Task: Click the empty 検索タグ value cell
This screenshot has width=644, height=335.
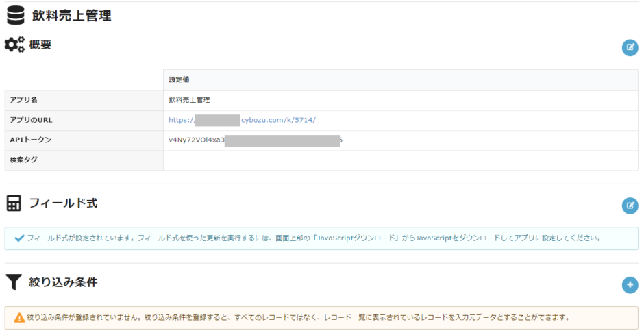Action: click(400, 160)
